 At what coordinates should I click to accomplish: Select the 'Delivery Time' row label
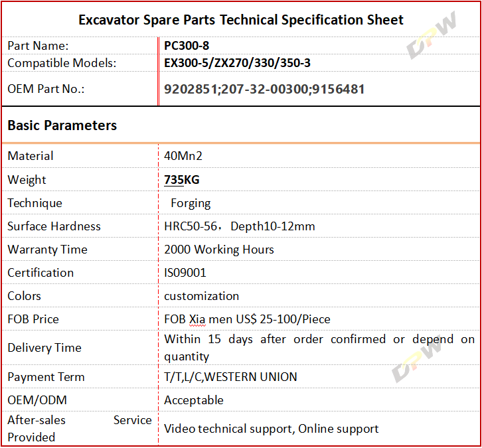[44, 348]
